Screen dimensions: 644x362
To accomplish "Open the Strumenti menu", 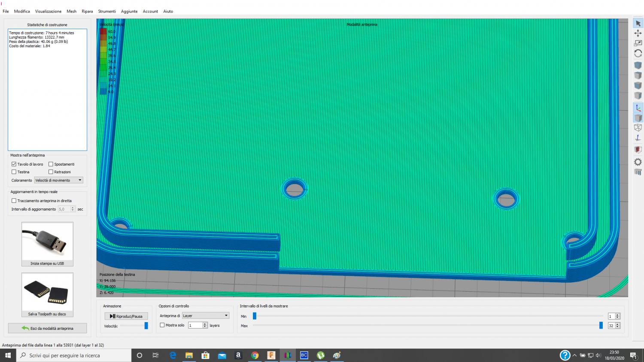I will pos(106,11).
